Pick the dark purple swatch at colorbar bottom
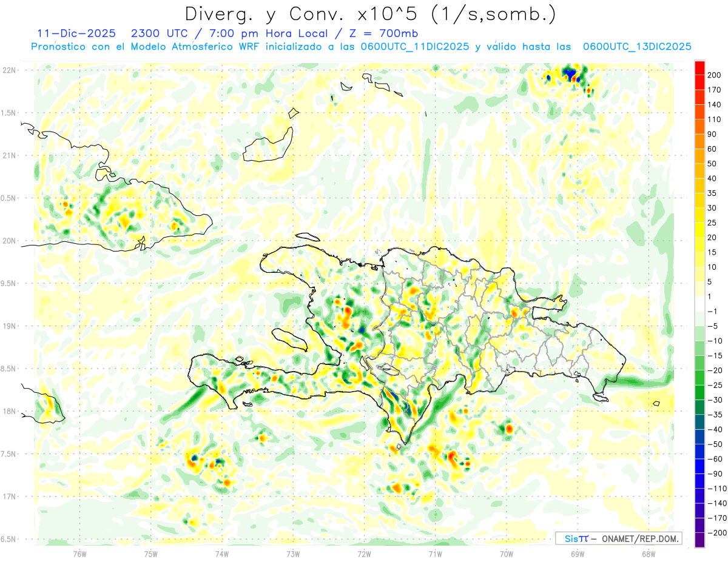Viewport: 728px width, 562px height. [700, 540]
